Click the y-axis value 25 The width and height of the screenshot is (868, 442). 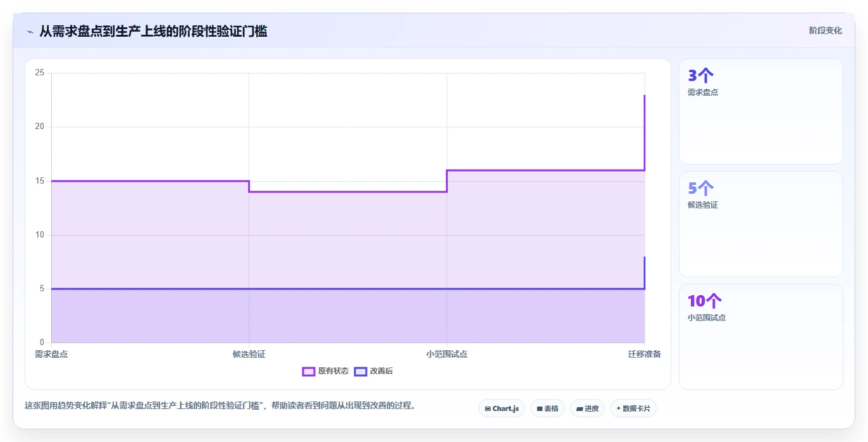tap(40, 73)
